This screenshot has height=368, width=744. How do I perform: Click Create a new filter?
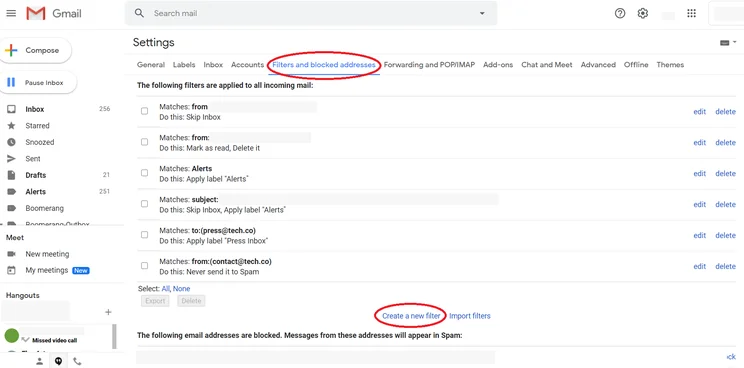coord(411,316)
